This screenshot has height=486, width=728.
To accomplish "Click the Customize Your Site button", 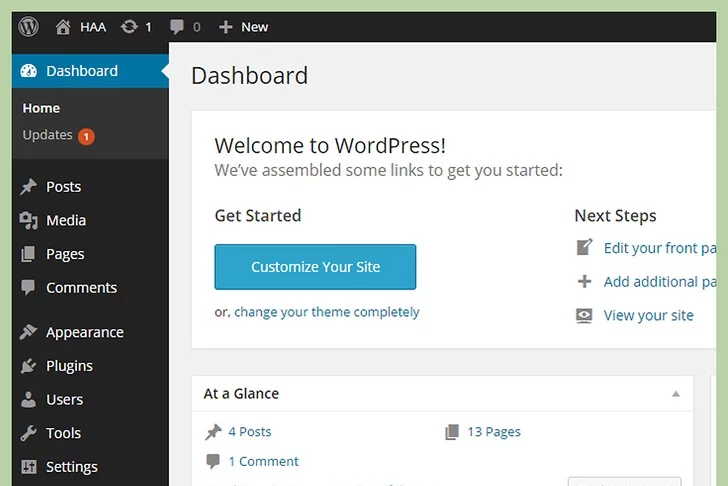I will (x=315, y=267).
